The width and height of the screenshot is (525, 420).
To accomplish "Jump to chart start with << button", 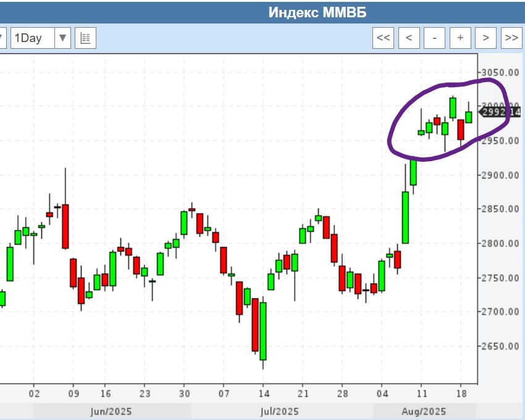I will coord(383,38).
